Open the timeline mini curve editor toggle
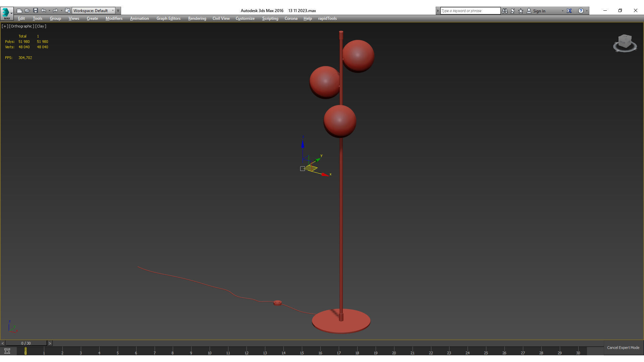This screenshot has width=644, height=362. pyautogui.click(x=7, y=351)
